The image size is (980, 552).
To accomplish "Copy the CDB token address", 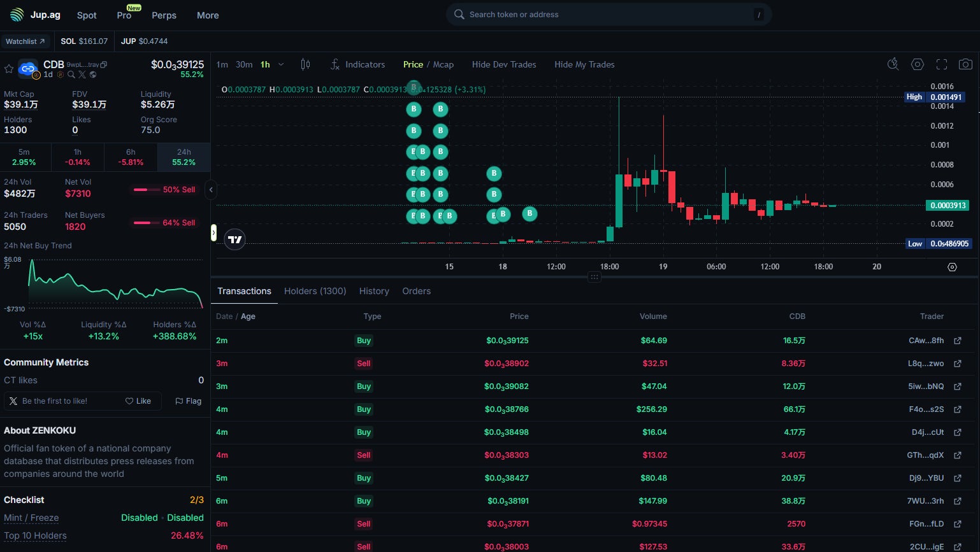I will [x=104, y=64].
